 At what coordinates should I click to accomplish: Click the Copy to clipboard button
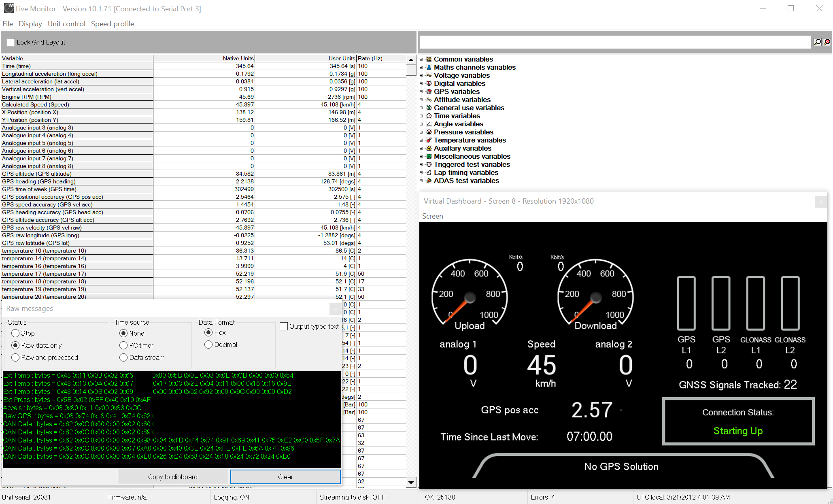[x=174, y=476]
